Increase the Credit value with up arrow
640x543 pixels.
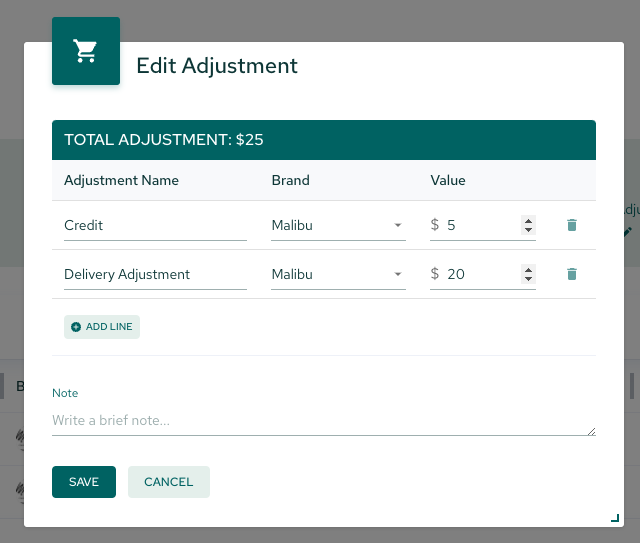pyautogui.click(x=528, y=221)
